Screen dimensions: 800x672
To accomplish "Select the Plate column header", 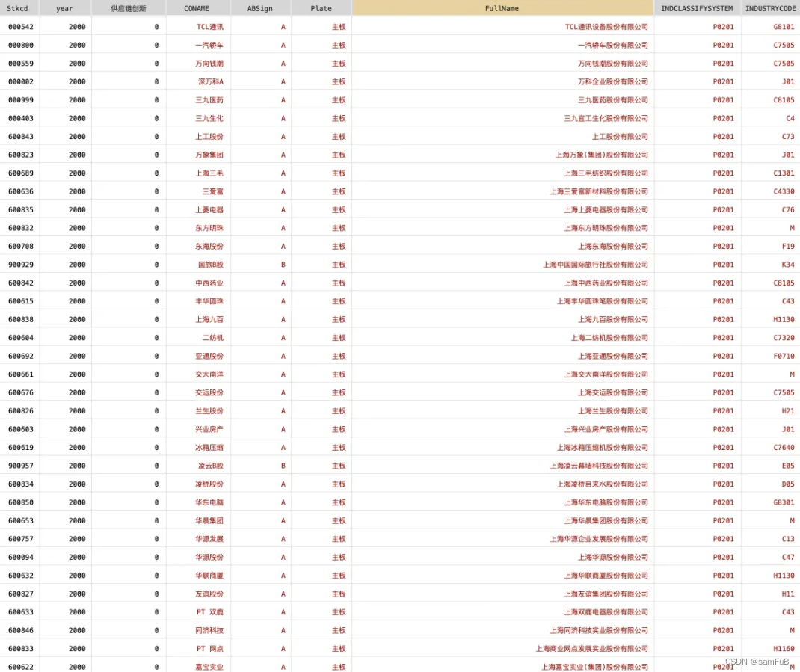I will [321, 8].
